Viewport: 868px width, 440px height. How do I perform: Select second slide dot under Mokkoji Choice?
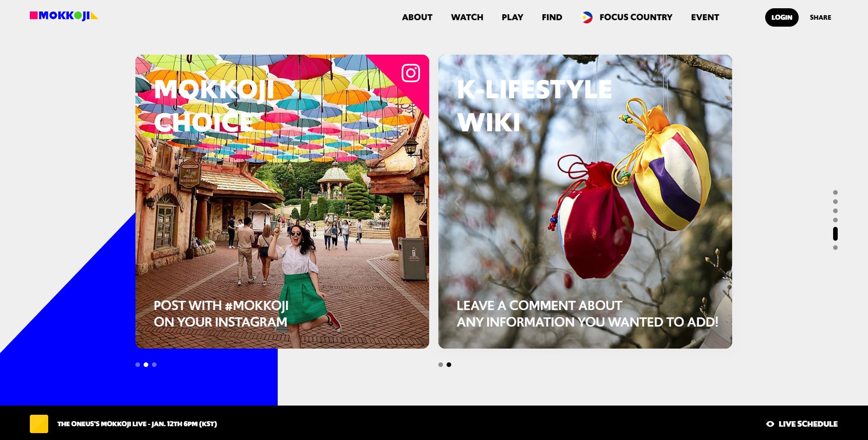[x=146, y=365]
